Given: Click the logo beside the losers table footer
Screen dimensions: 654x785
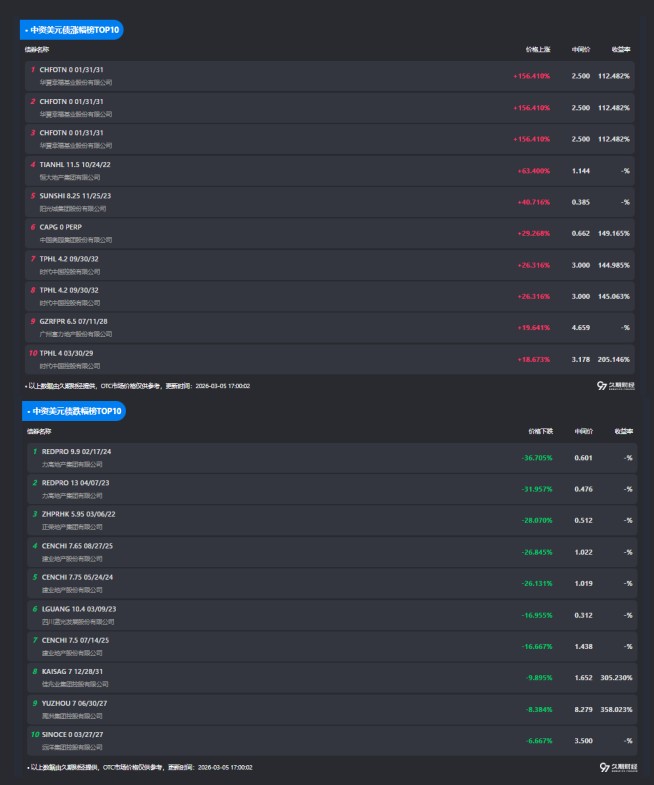Looking at the screenshot, I should coord(616,767).
